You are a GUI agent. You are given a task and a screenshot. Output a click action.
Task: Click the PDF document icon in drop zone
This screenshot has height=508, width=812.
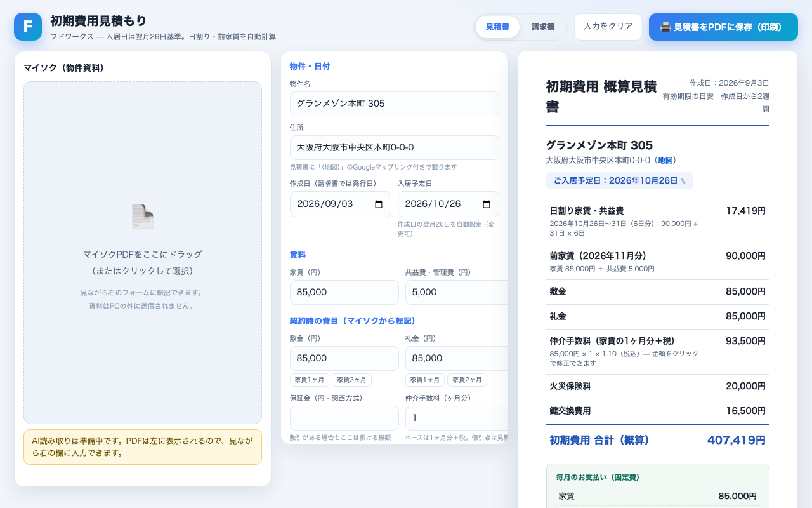tap(143, 217)
